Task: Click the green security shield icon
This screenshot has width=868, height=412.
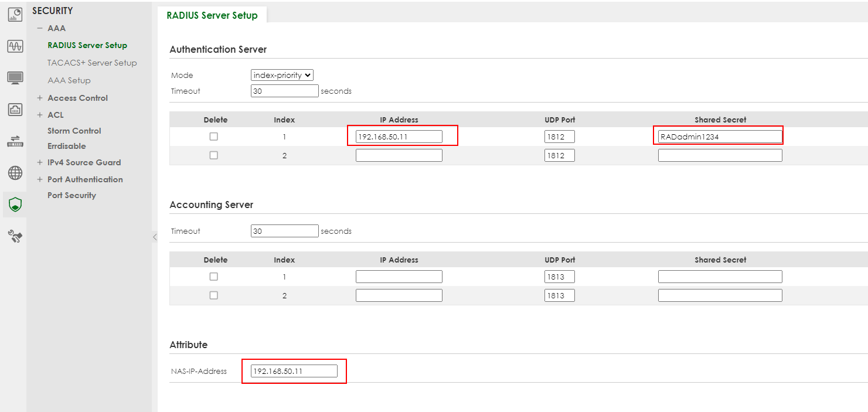Action: tap(15, 205)
